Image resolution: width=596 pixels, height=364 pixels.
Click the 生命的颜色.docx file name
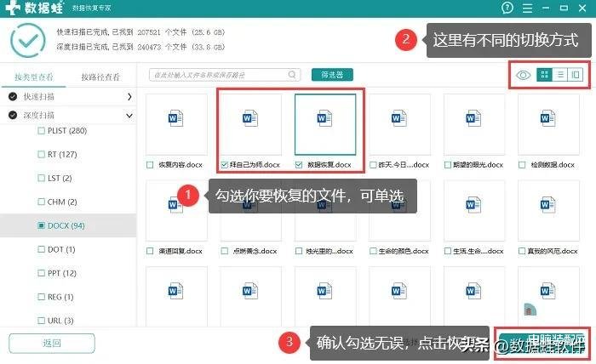click(404, 251)
